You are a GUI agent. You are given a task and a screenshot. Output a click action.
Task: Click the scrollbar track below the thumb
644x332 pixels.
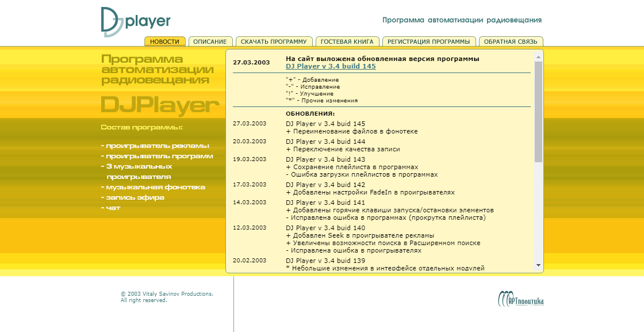coord(538,212)
